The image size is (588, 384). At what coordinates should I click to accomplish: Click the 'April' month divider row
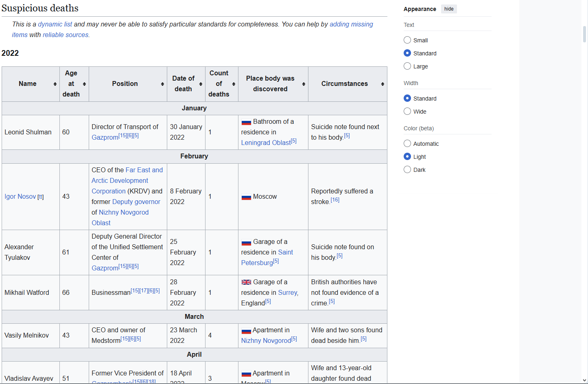click(x=195, y=355)
